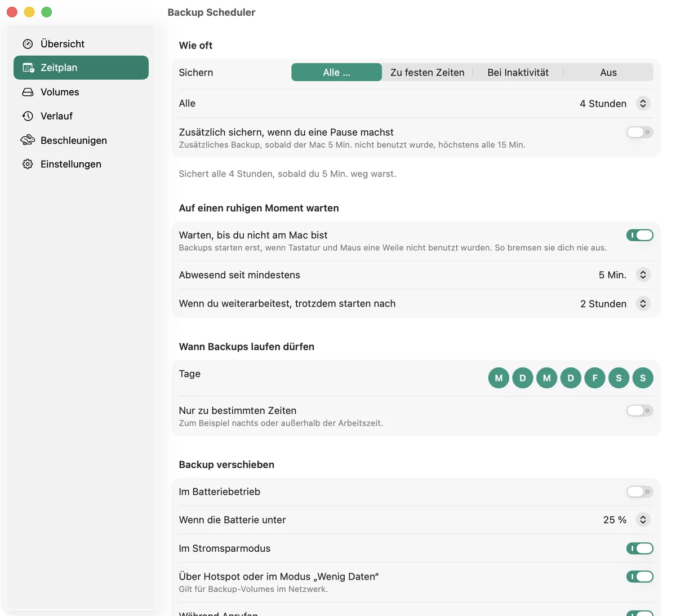Select Zeitplan in the sidebar
This screenshot has height=616, width=676.
pos(81,68)
